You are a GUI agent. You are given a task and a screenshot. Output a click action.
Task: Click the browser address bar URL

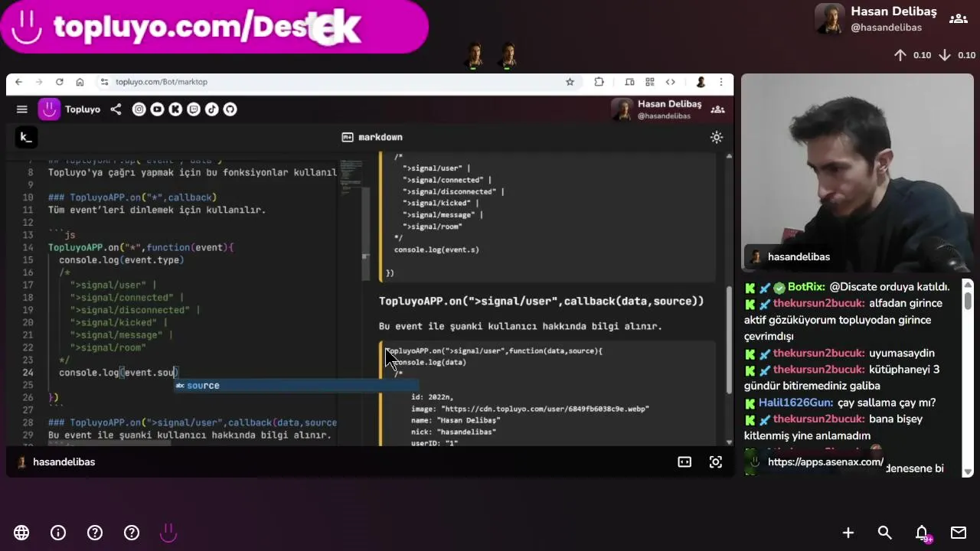coord(162,82)
